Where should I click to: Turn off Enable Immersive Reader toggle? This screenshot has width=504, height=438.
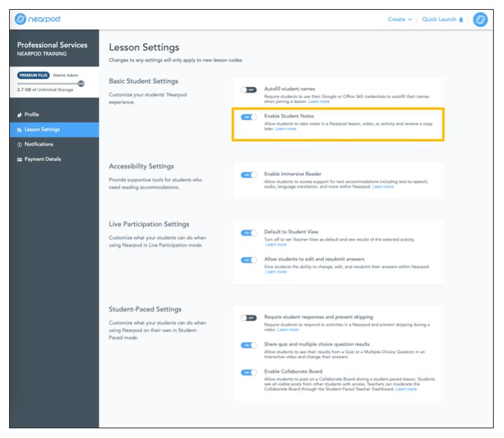coord(248,175)
